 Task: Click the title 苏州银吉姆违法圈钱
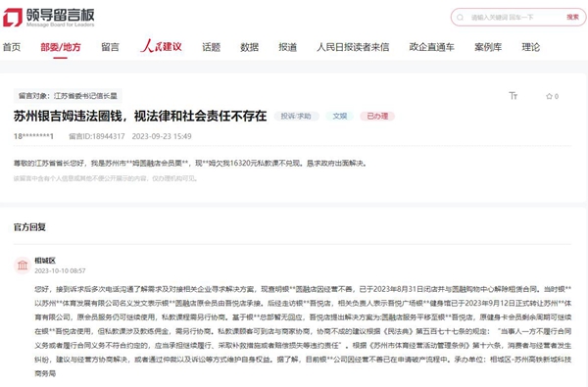coord(140,116)
